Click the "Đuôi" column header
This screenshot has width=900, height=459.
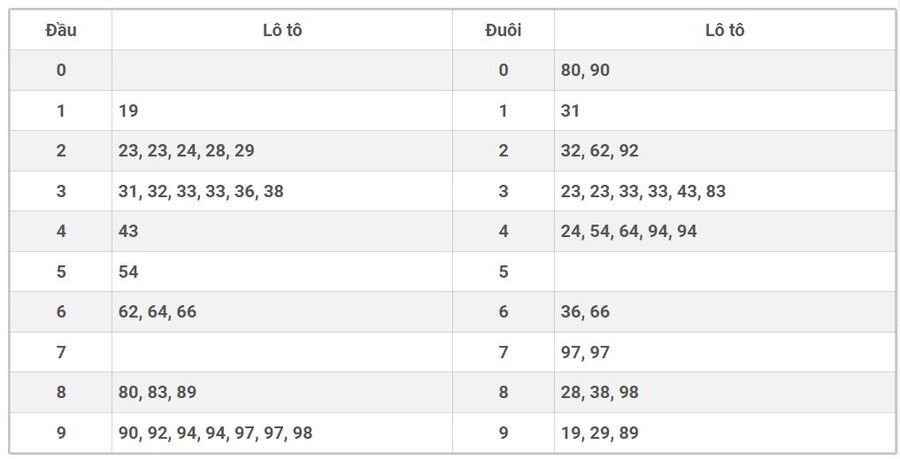(503, 30)
